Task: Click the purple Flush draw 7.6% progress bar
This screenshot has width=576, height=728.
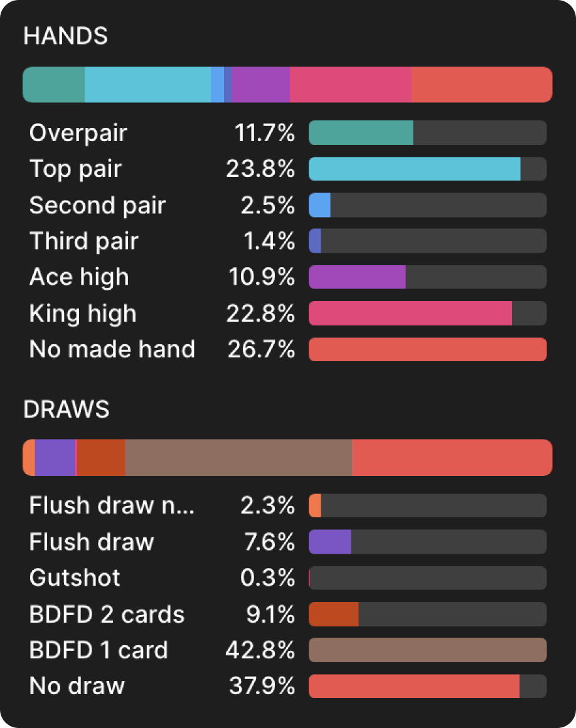Action: 330,542
